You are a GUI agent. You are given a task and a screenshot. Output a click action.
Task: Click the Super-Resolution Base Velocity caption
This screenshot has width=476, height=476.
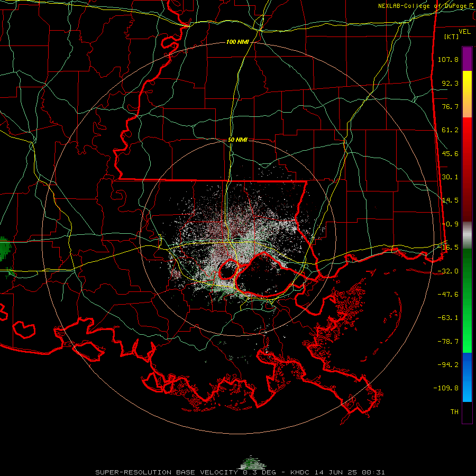[x=240, y=472]
